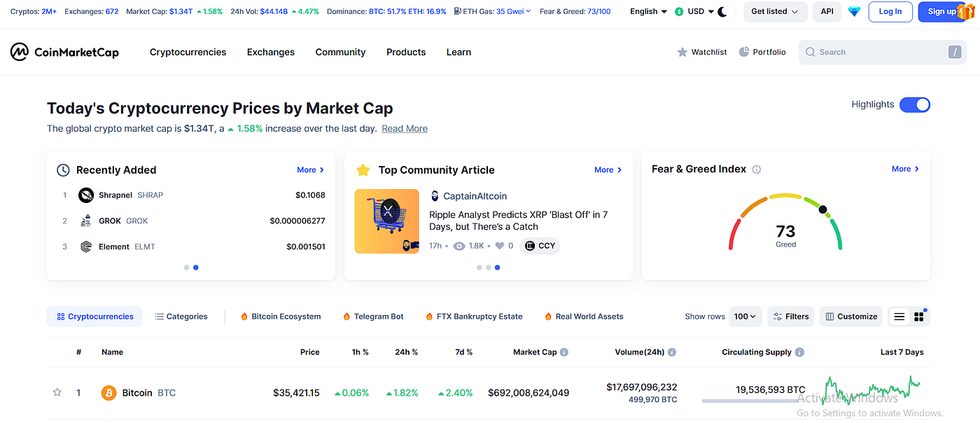Viewport: 980px width, 423px height.
Task: Select first Recently Added carousel dot
Action: pos(186,268)
